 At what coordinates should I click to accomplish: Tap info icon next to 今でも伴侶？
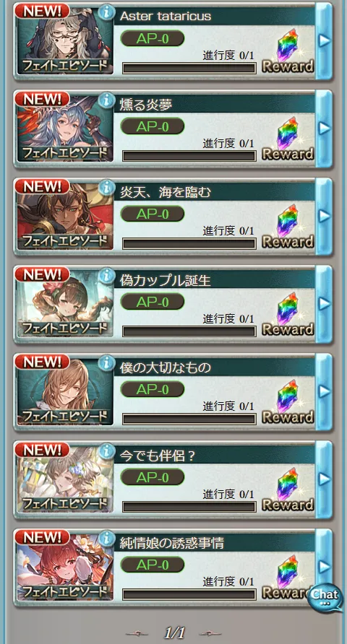click(x=106, y=451)
